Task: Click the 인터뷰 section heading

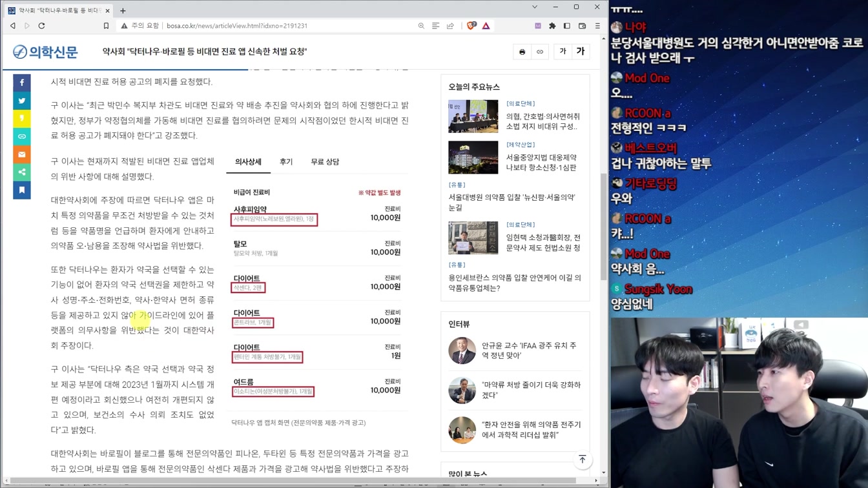Action: click(459, 324)
